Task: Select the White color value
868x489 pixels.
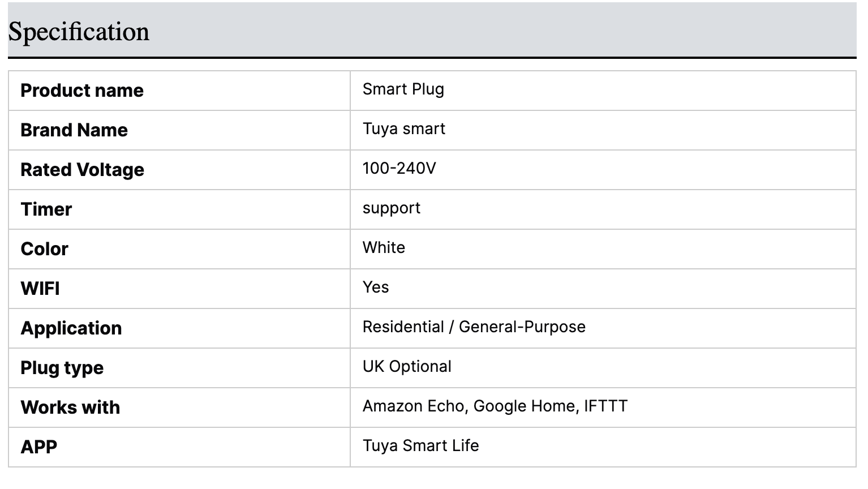Action: click(x=384, y=248)
